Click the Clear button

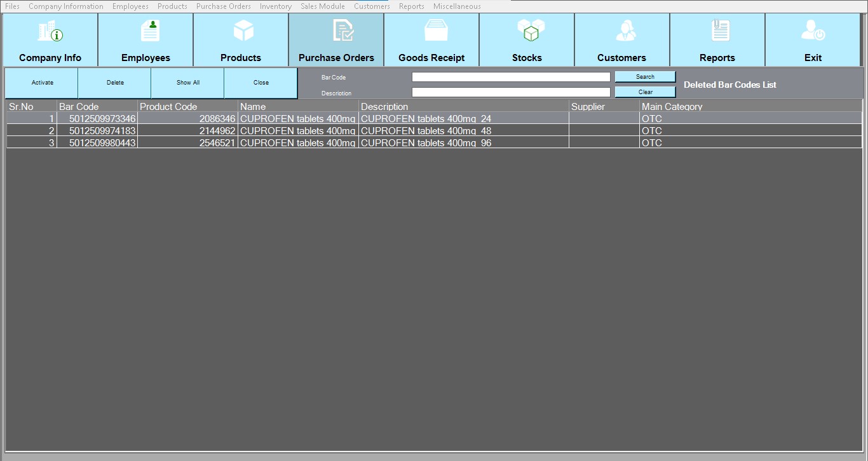pyautogui.click(x=645, y=92)
